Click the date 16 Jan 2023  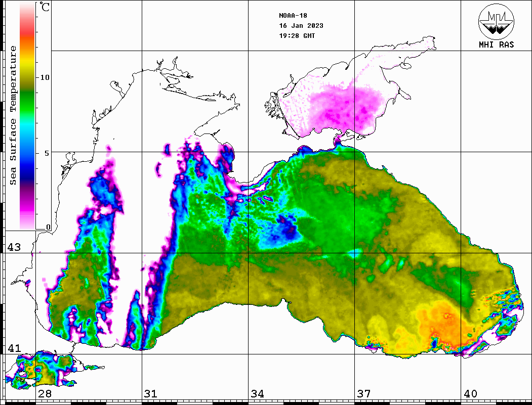[301, 26]
